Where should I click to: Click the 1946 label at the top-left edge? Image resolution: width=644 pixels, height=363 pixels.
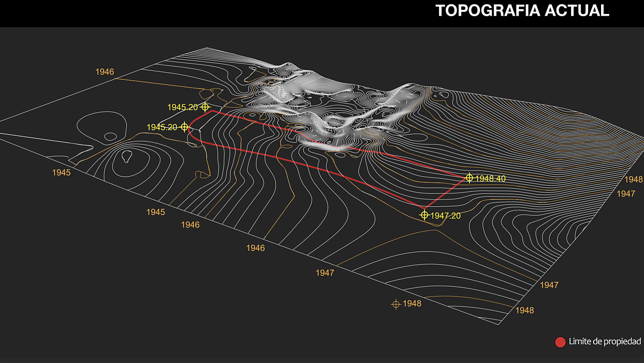pos(105,71)
